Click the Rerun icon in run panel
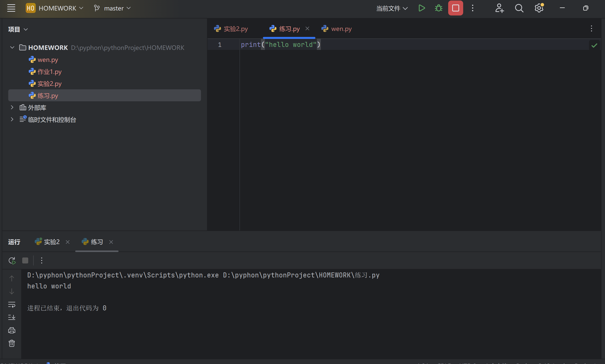The width and height of the screenshot is (605, 364). (12, 260)
